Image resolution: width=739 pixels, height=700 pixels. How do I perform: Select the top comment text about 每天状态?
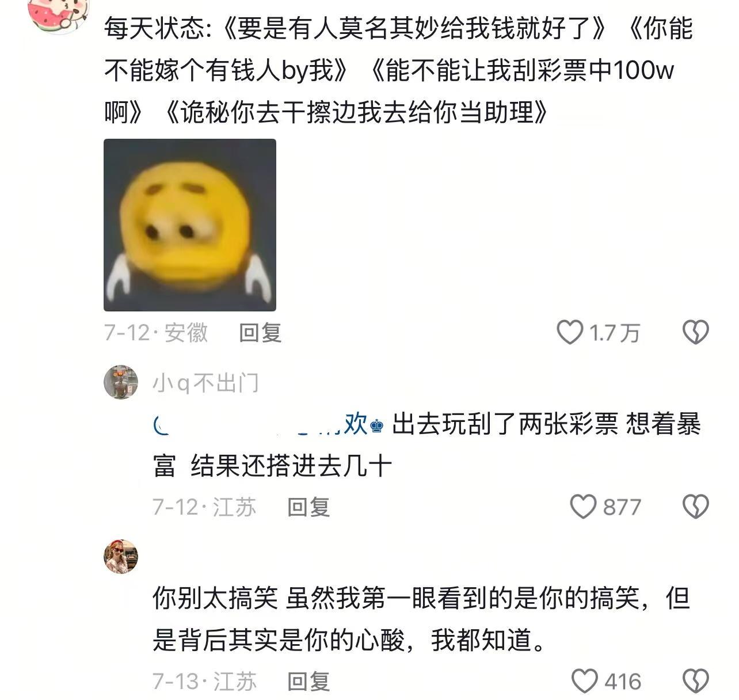coord(398,70)
